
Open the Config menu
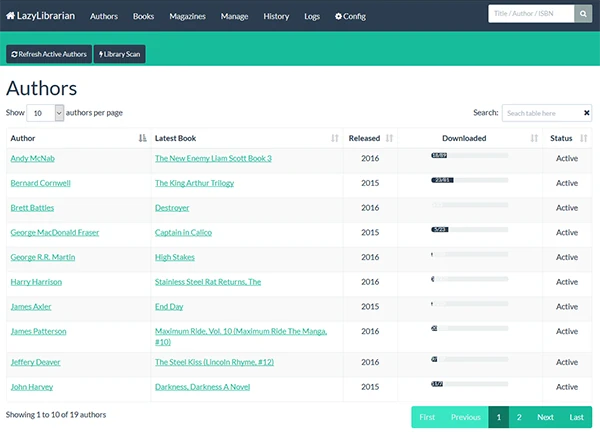350,16
